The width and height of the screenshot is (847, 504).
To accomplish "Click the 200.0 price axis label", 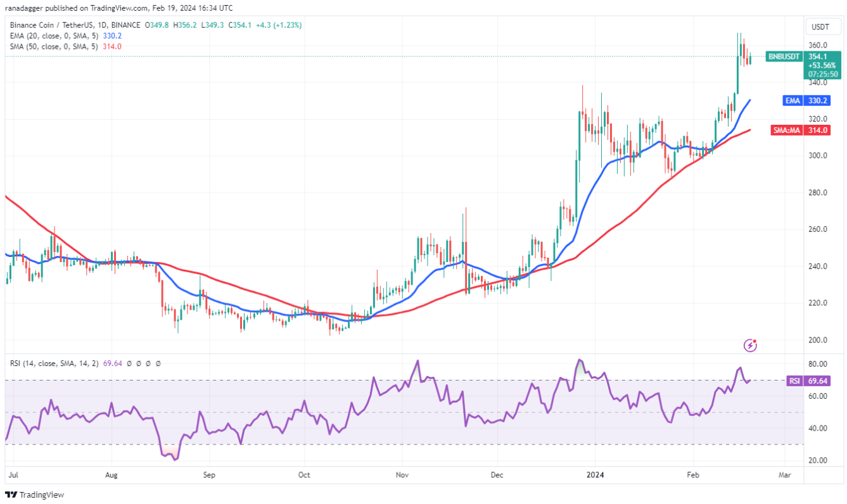I will pos(818,340).
